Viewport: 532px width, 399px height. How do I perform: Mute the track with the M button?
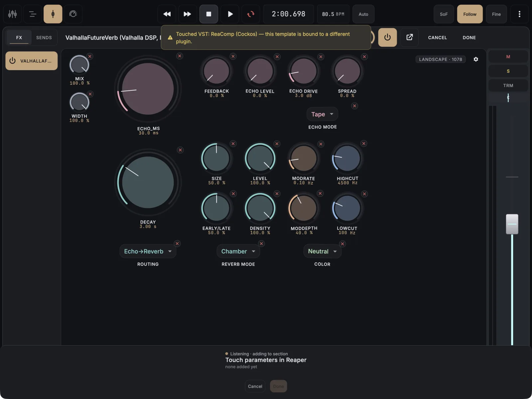click(x=508, y=57)
